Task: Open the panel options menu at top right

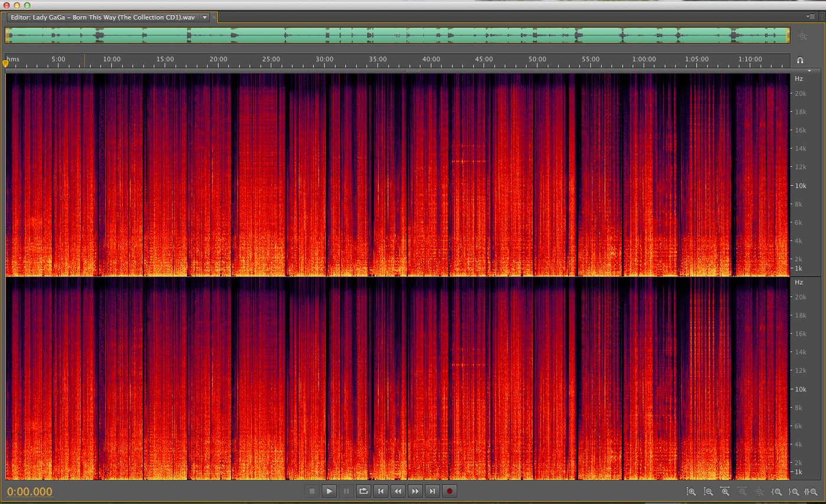Action: (x=811, y=17)
